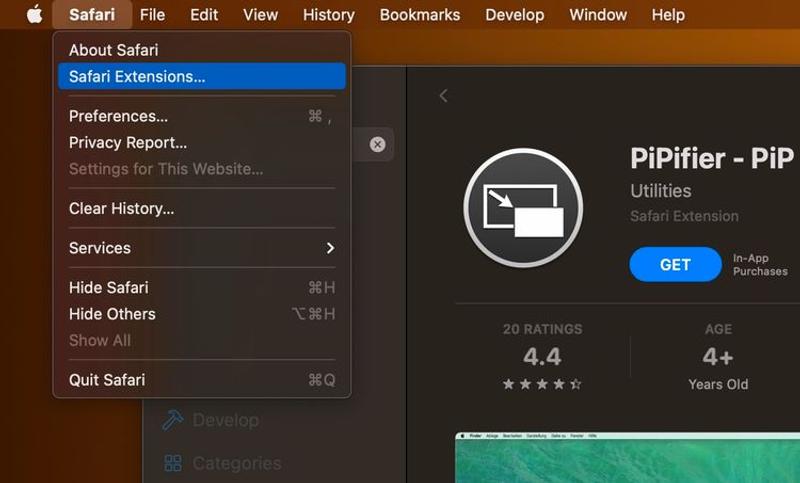Screen dimensions: 800x483
Task: Click the hammer icon beside Develop
Action: (172, 420)
